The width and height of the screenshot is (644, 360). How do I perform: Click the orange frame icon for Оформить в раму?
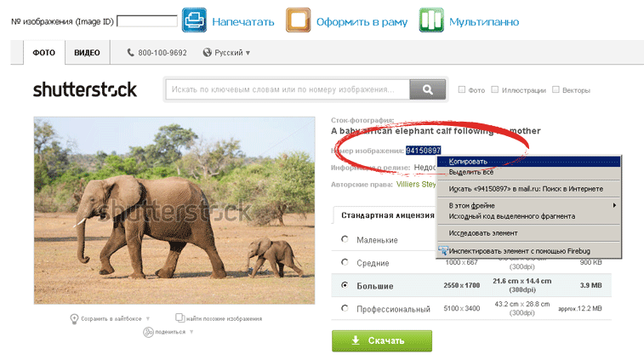[298, 20]
